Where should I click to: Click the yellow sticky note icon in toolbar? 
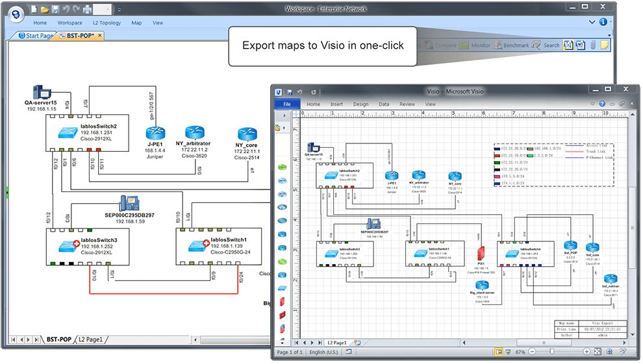click(x=605, y=45)
